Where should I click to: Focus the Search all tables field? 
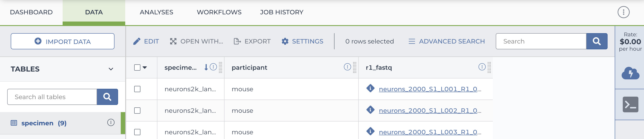point(52,97)
